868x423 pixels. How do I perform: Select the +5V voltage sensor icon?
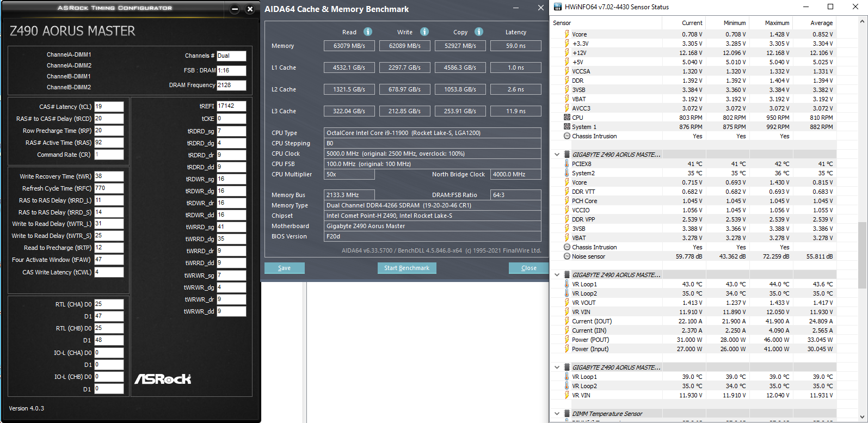coord(567,62)
